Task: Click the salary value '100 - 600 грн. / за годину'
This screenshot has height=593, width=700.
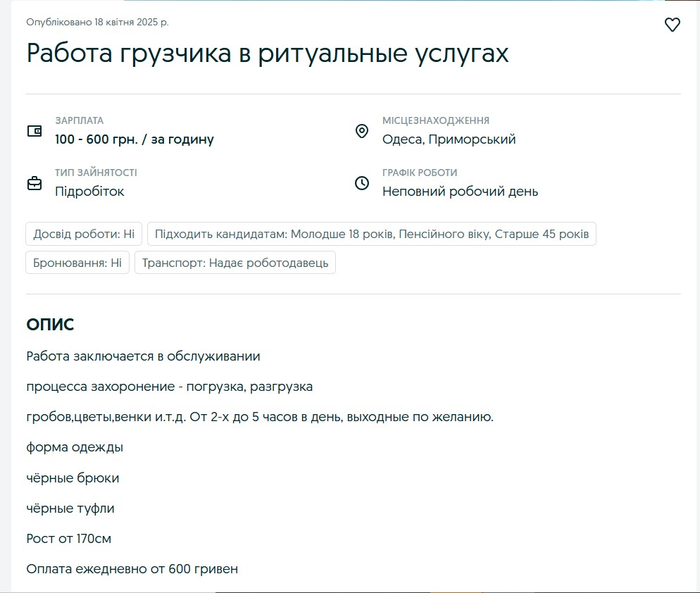Action: (x=135, y=139)
